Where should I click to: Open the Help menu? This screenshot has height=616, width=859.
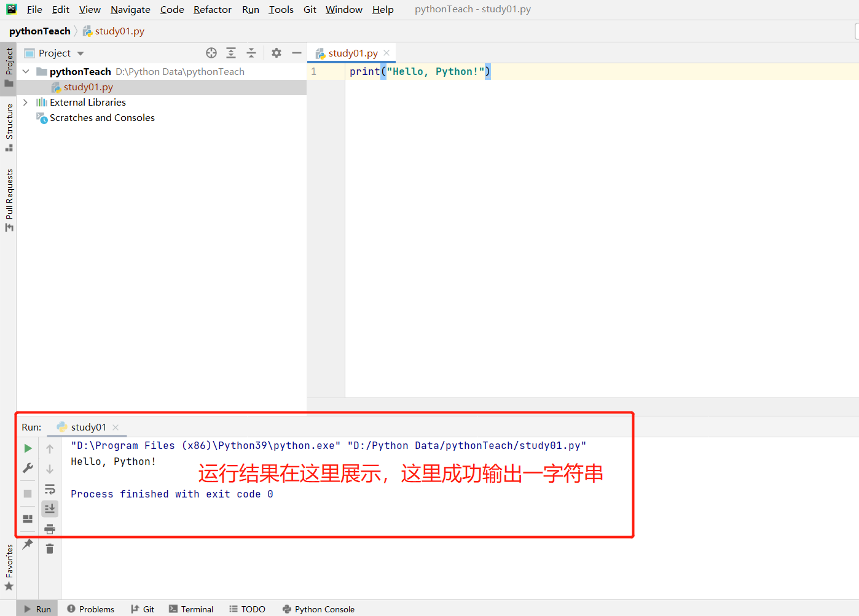coord(383,9)
